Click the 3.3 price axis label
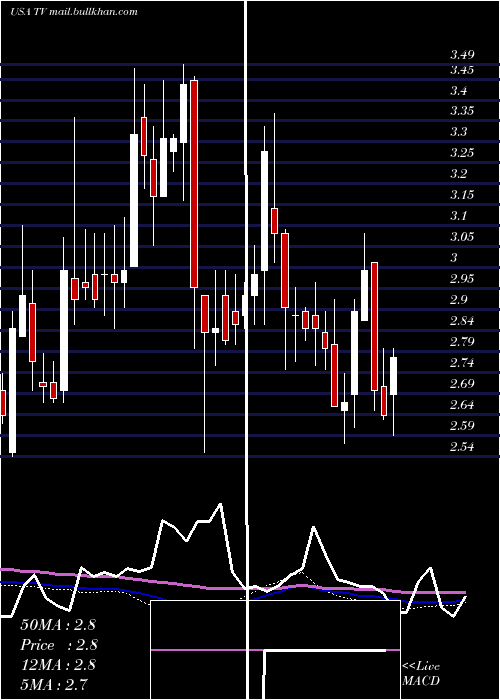This screenshot has width=500, height=700. click(458, 132)
